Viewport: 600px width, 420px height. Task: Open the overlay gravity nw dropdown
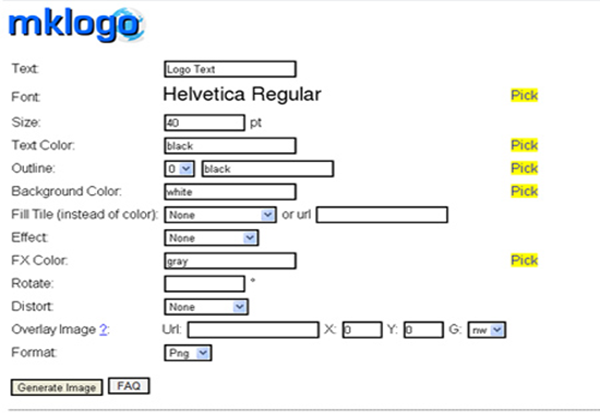(487, 330)
